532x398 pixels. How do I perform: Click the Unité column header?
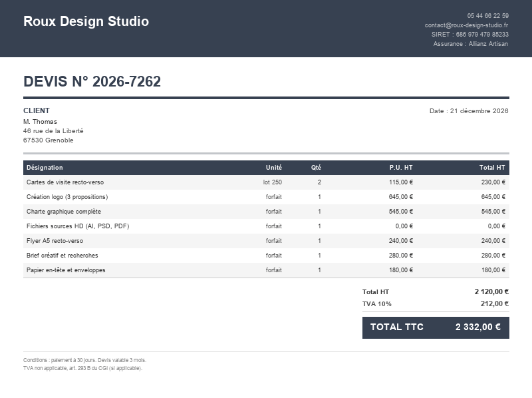pos(274,168)
